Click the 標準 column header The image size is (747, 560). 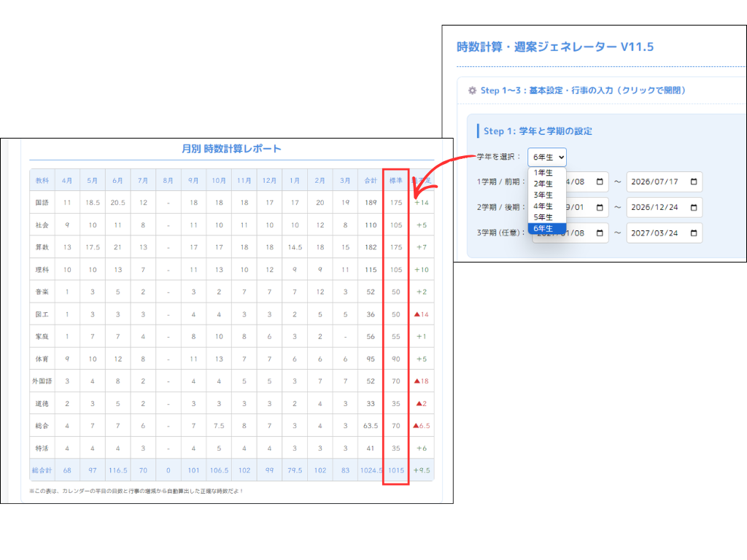click(395, 181)
